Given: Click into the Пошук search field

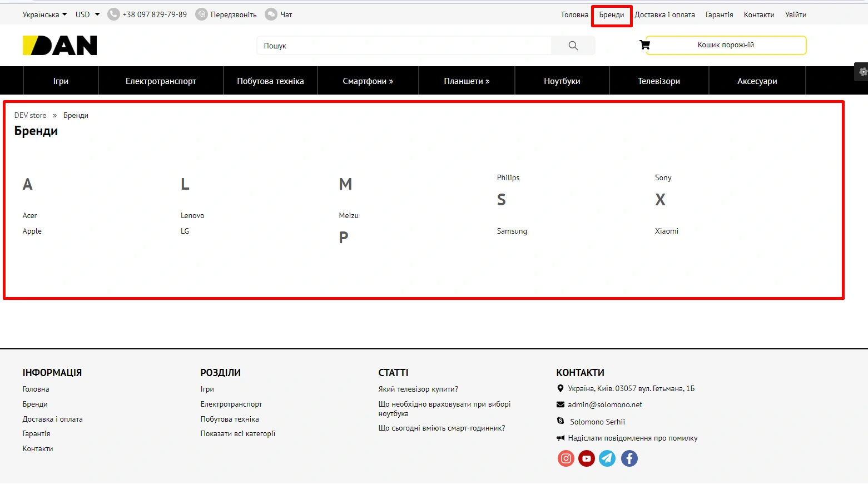Looking at the screenshot, I should [404, 46].
